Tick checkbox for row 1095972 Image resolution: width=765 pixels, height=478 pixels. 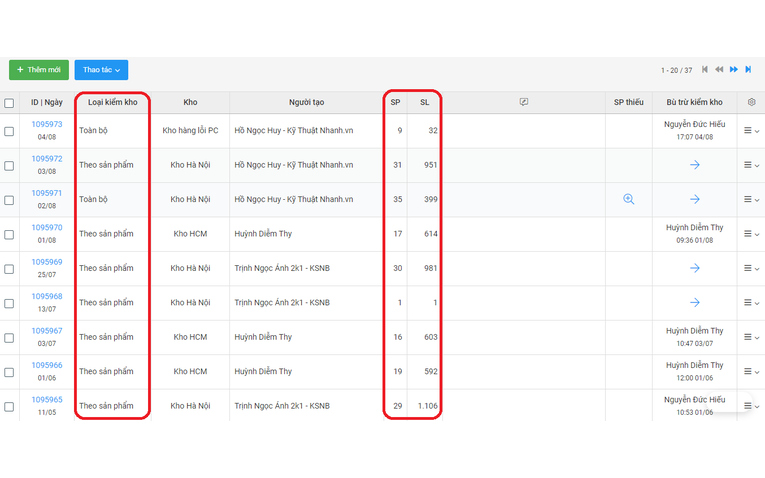click(x=9, y=166)
